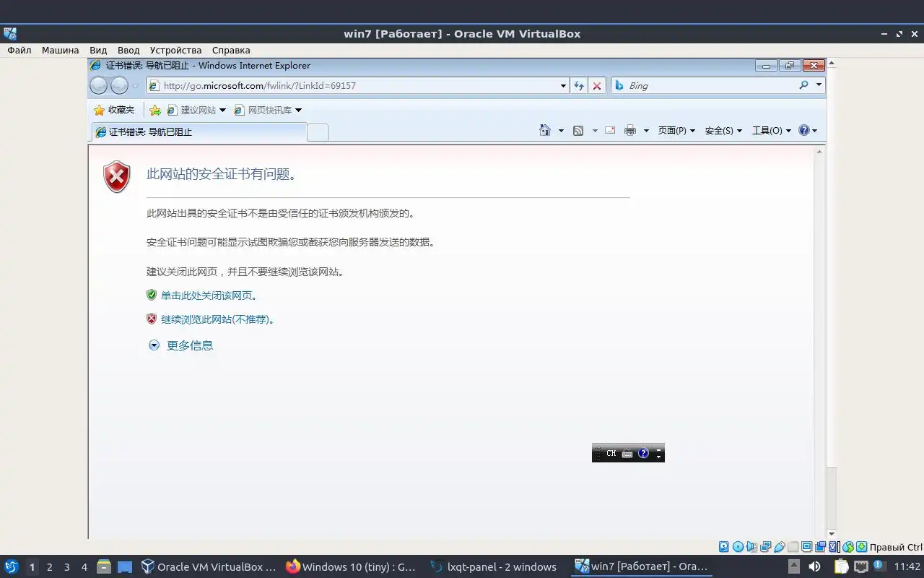Click the add to favorites bar star icon

pyautogui.click(x=155, y=110)
